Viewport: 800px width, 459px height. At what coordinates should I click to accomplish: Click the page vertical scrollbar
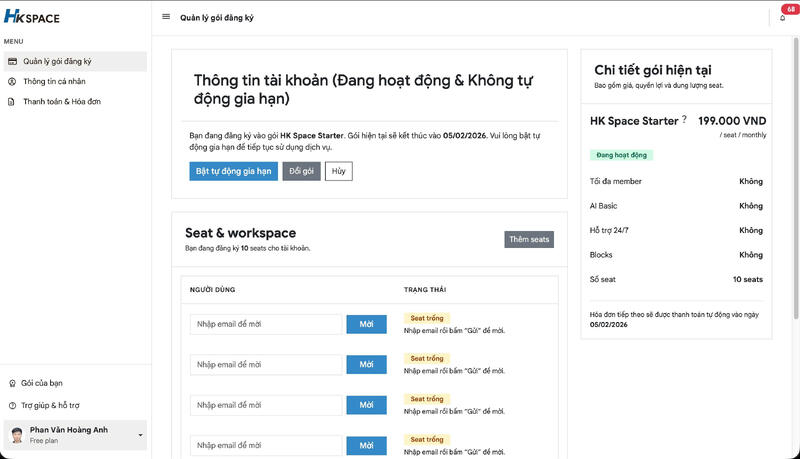click(796, 178)
